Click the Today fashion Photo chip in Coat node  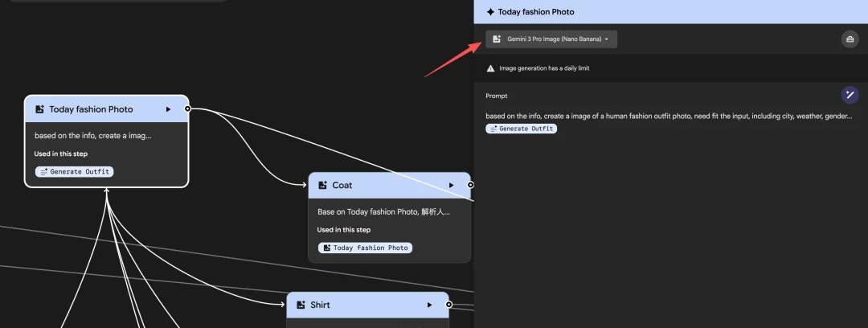366,248
